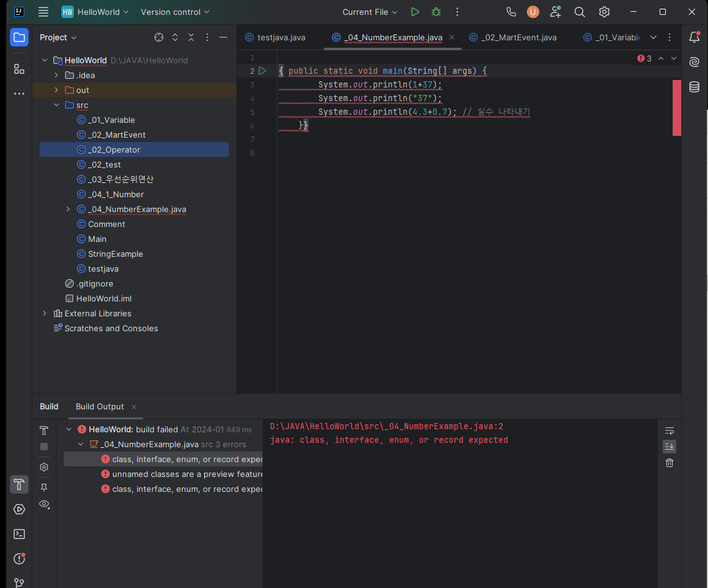Toggle soft-wrap in build output
The image size is (708, 588).
tap(670, 431)
